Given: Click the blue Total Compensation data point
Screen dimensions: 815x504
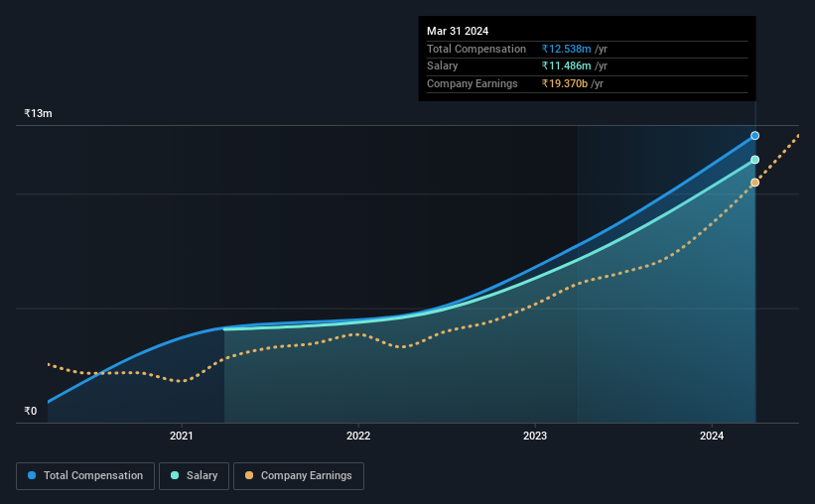Looking at the screenshot, I should [x=754, y=136].
